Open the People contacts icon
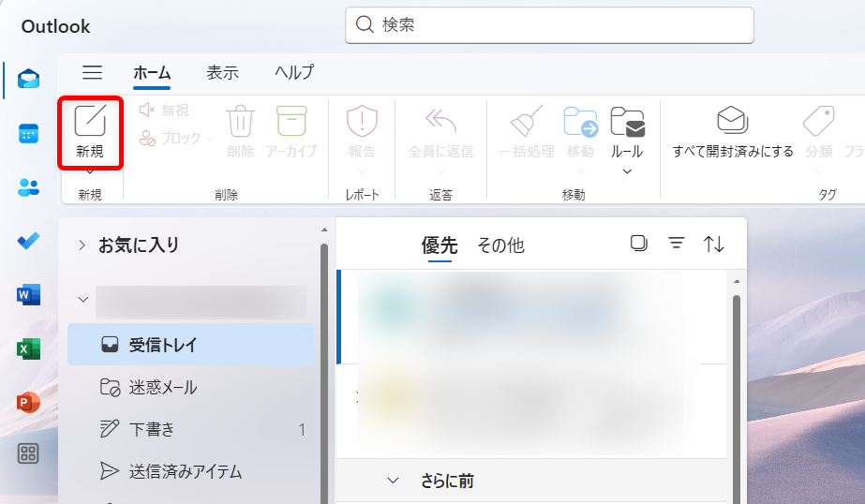Screen dimensions: 865x504 [28, 187]
